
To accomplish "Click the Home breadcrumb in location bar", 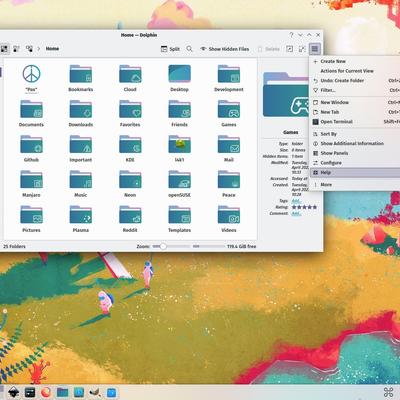I will [x=52, y=49].
